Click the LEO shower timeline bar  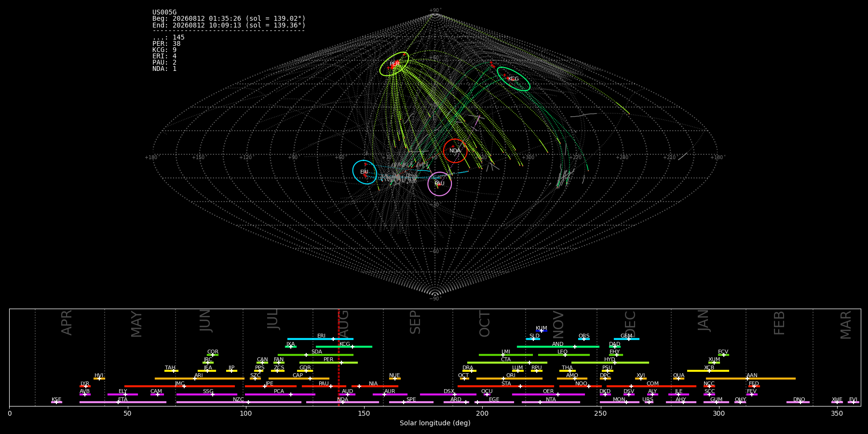point(564,355)
